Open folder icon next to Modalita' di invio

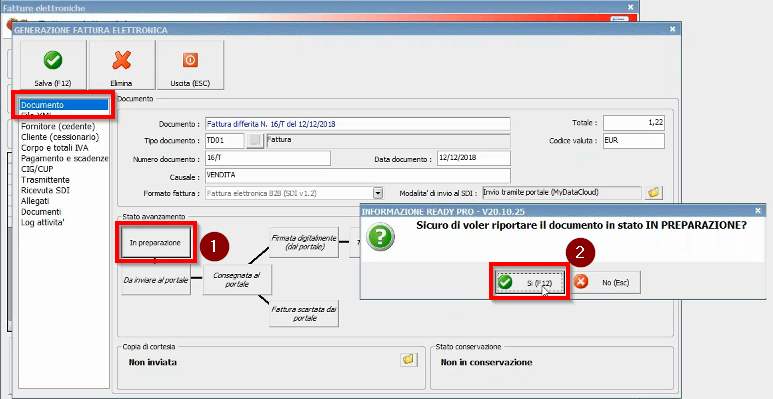coord(654,193)
